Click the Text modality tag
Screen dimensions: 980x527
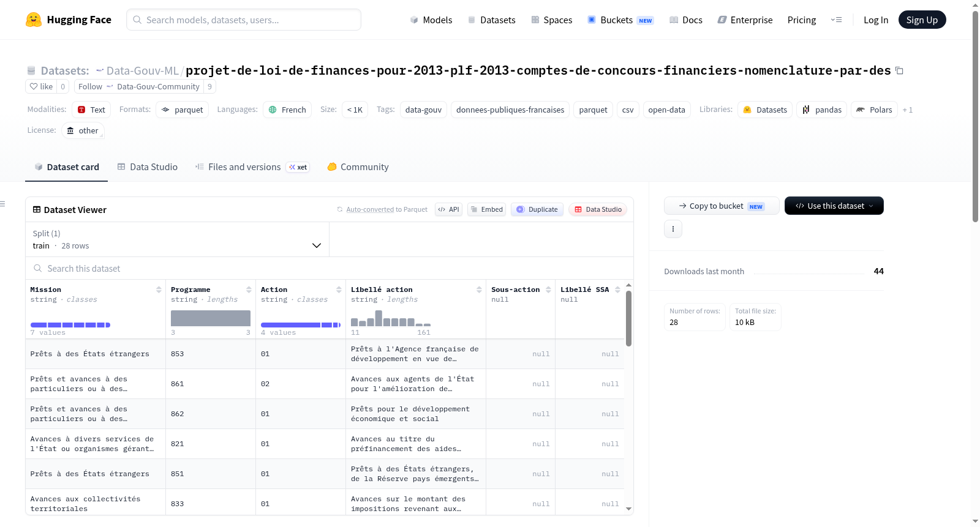point(91,110)
